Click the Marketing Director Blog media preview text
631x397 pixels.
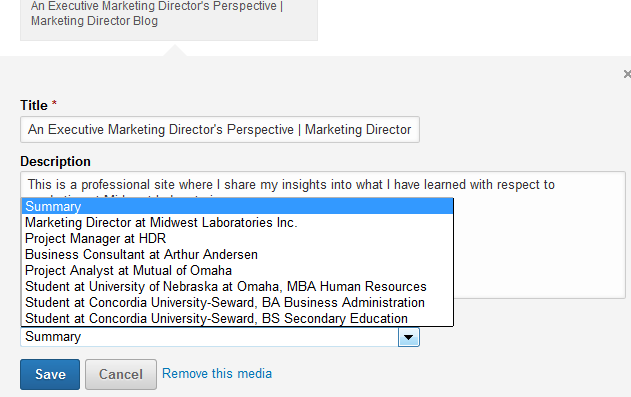click(157, 13)
